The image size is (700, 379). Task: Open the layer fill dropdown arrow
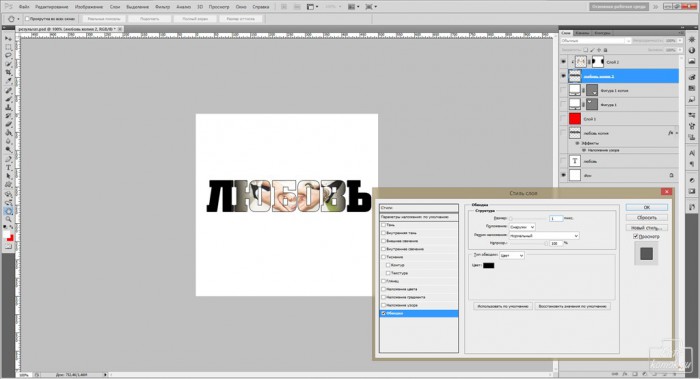[x=680, y=50]
